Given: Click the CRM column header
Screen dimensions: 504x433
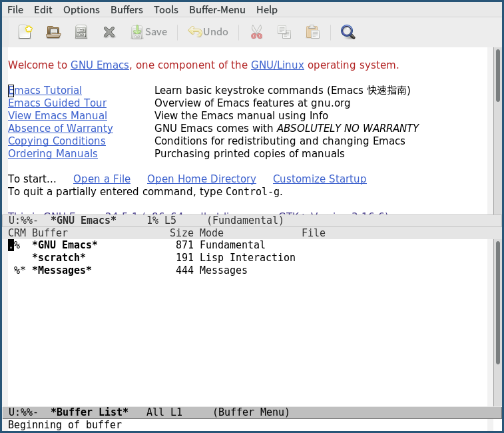Looking at the screenshot, I should click(x=17, y=233).
